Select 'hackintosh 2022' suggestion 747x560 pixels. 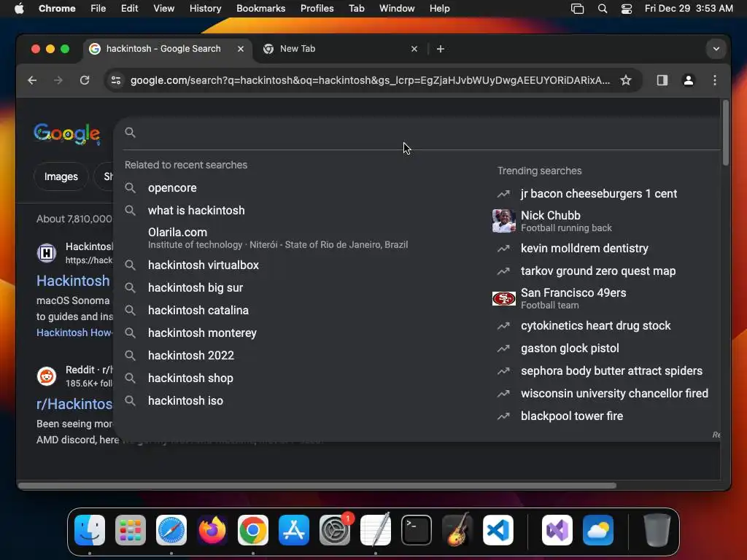191,356
